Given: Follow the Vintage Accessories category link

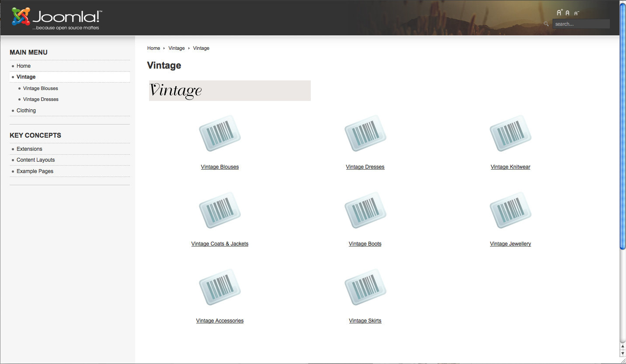Looking at the screenshot, I should tap(220, 321).
